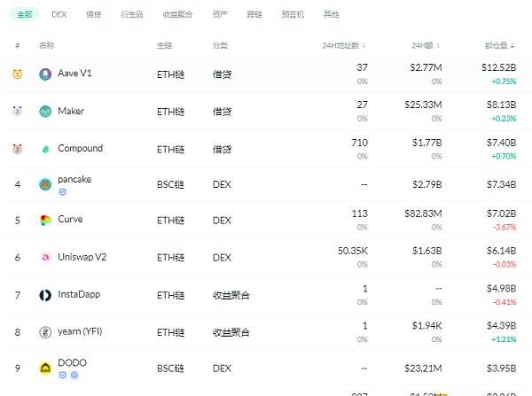Switch to the 资产 category tab
The width and height of the screenshot is (532, 396).
point(220,14)
